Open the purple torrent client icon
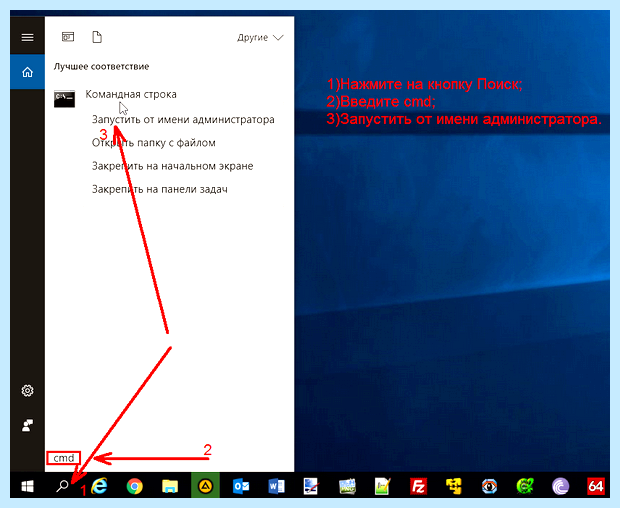The height and width of the screenshot is (508, 620). [x=560, y=486]
